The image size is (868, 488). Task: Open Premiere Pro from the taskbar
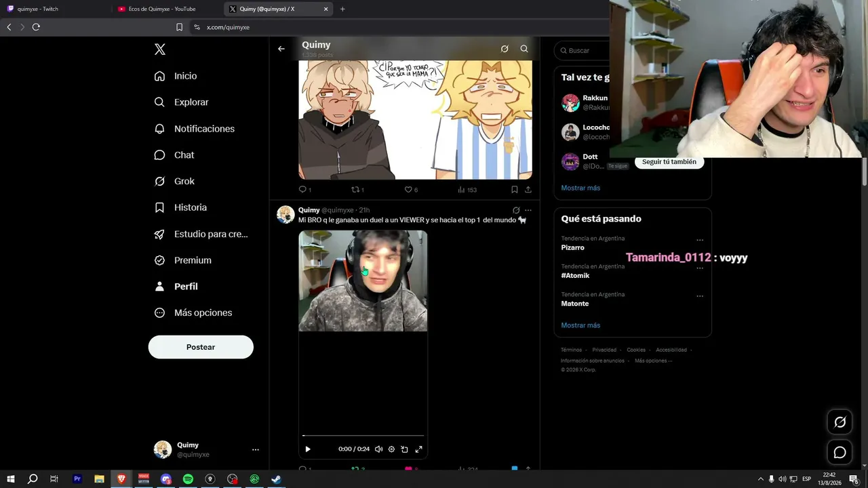pos(77,479)
